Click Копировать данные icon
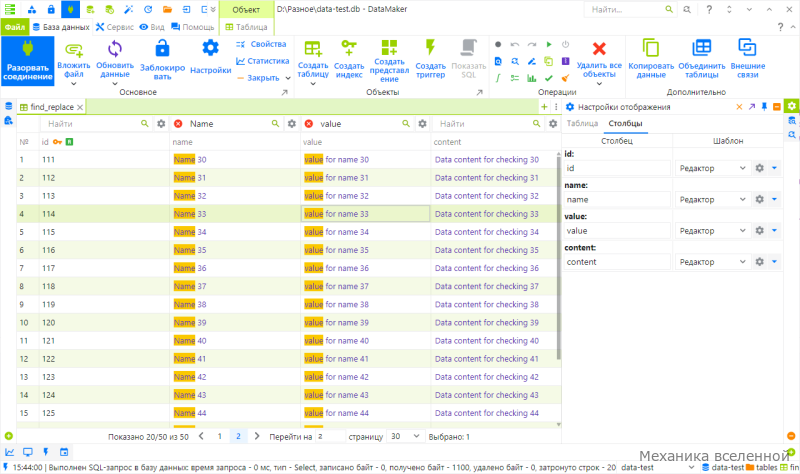This screenshot has height=474, width=800. (x=651, y=48)
